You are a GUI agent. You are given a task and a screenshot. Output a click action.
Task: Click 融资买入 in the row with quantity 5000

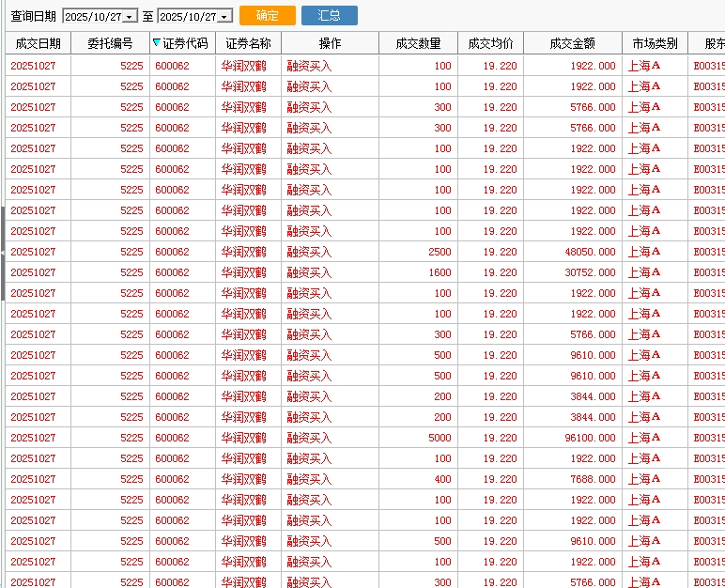click(x=309, y=438)
